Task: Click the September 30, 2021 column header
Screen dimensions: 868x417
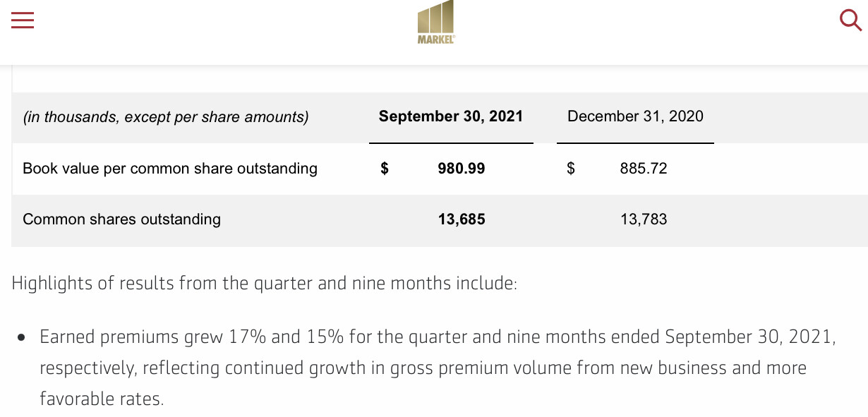Action: (x=451, y=116)
